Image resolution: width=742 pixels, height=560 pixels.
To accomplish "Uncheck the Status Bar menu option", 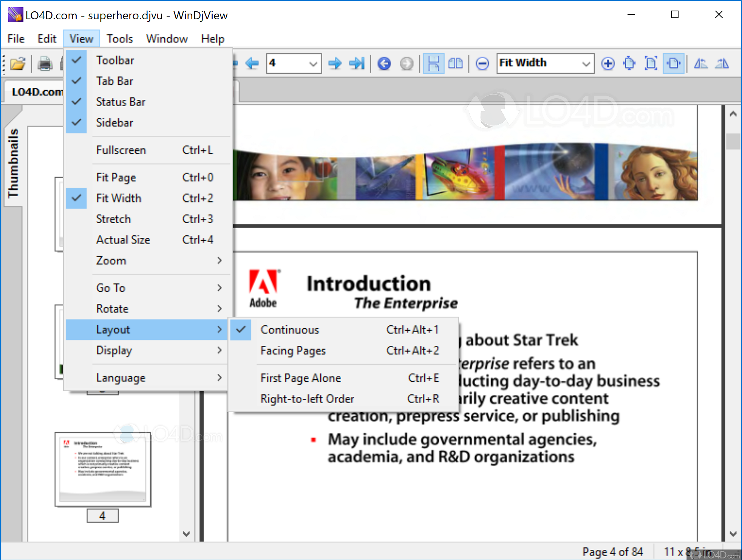I will point(121,102).
